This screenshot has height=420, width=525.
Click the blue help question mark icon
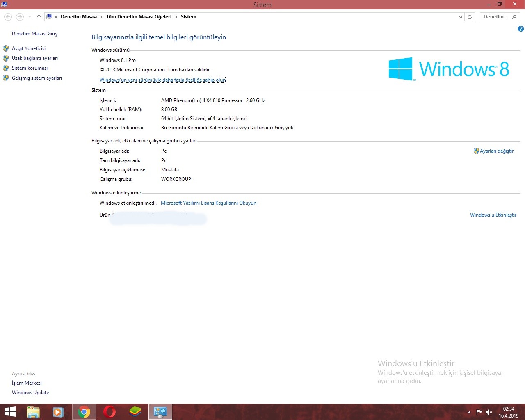coord(520,29)
